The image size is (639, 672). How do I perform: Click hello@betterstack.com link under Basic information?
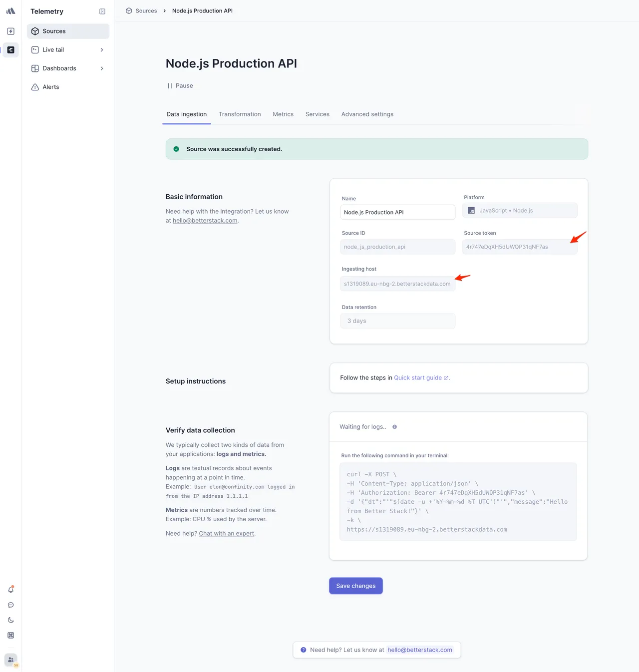coord(205,221)
